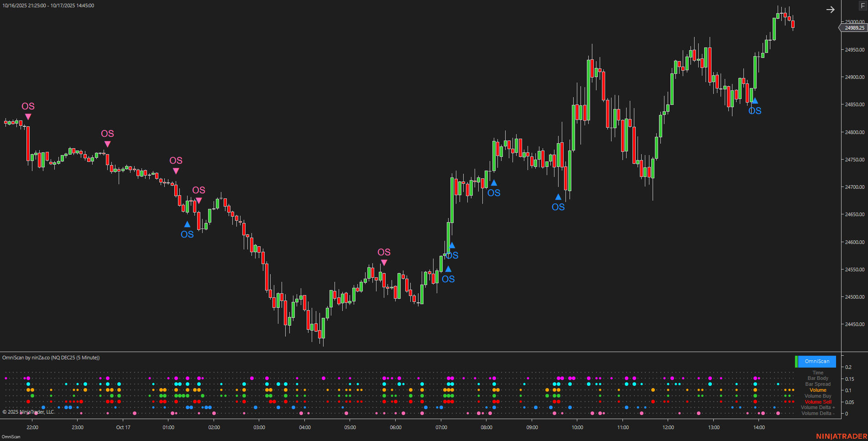Screen dimensions: 868x441
Task: Click the blue OS arrow beside the 08:00 rally
Action: tap(493, 187)
